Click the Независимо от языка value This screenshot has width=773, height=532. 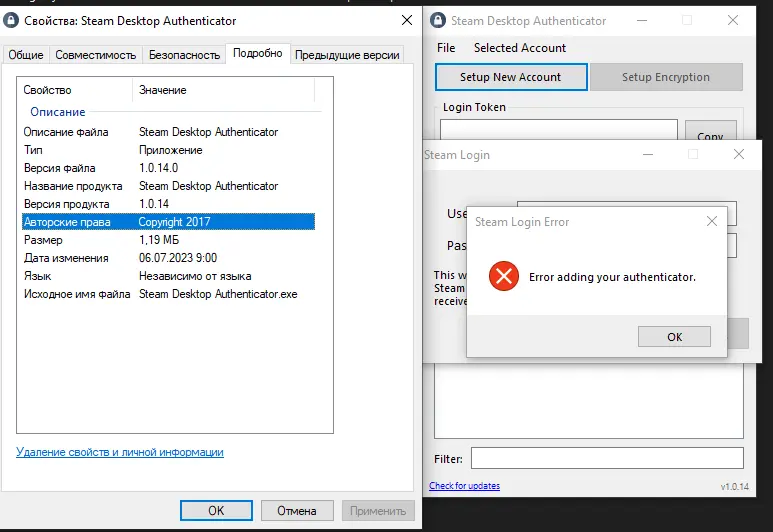195,276
